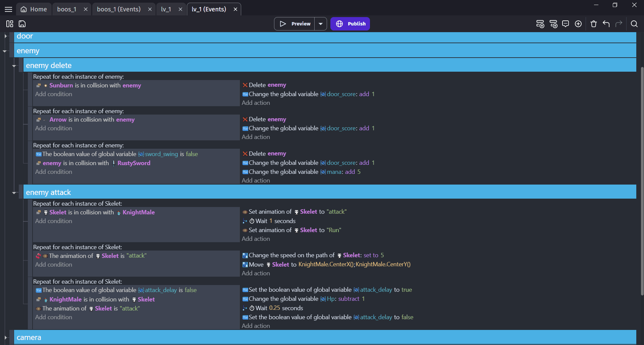This screenshot has width=644, height=345.
Task: Open the Preview options dropdown
Action: [321, 24]
